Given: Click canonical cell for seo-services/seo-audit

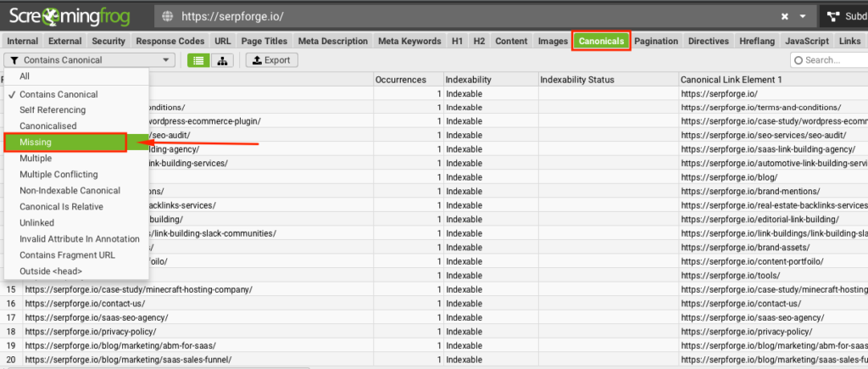Looking at the screenshot, I should coord(773,135).
